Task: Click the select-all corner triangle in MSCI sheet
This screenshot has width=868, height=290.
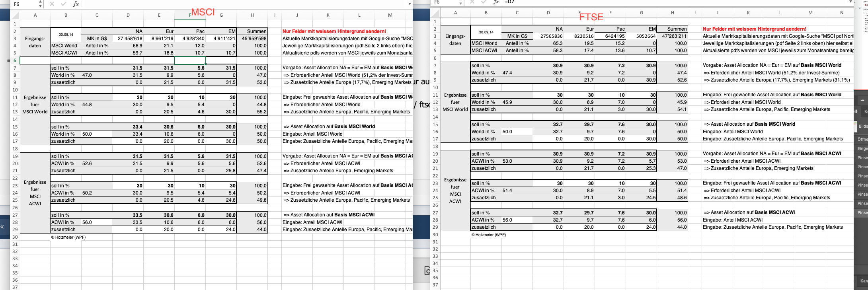Action: point(15,15)
